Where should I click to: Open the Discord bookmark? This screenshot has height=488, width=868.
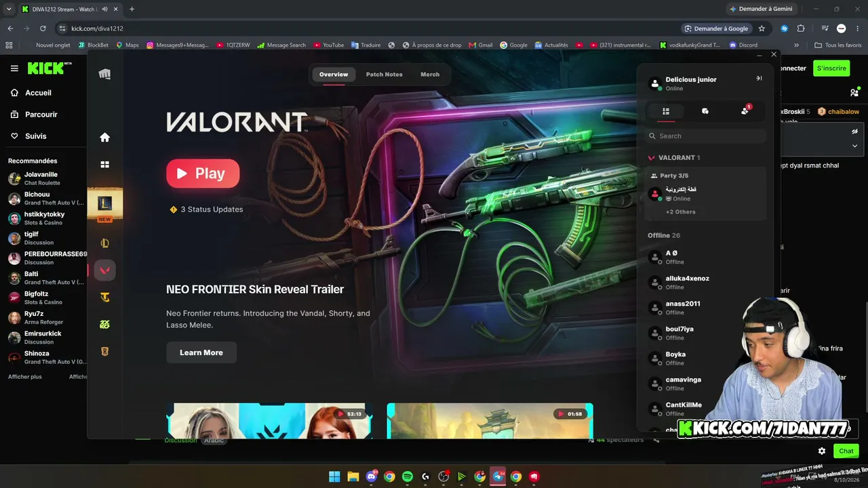[x=743, y=45]
